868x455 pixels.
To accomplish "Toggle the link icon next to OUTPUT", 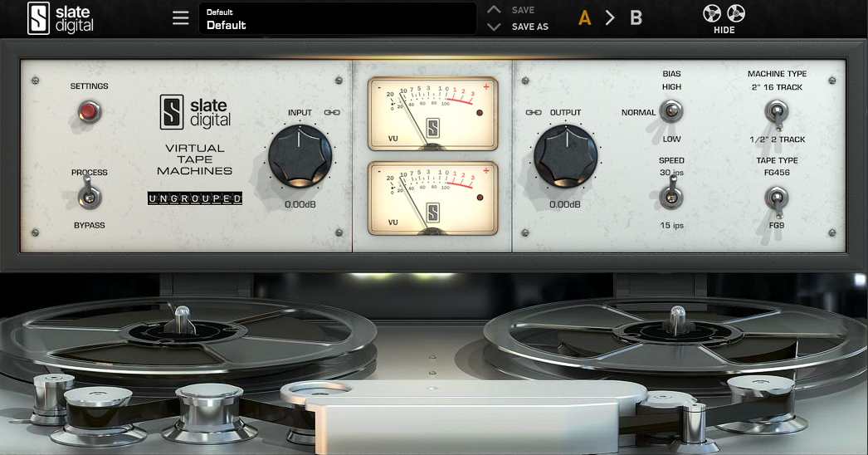I will point(534,112).
